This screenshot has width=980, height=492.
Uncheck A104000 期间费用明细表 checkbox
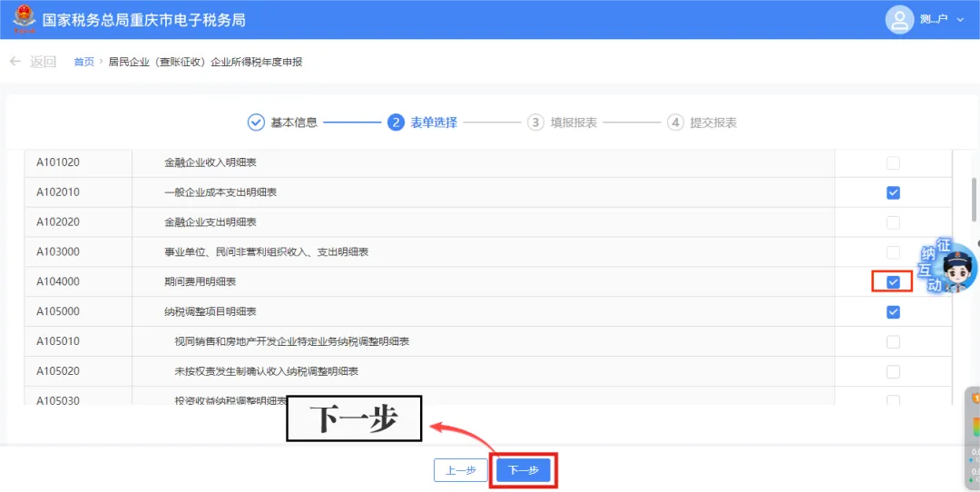[893, 282]
